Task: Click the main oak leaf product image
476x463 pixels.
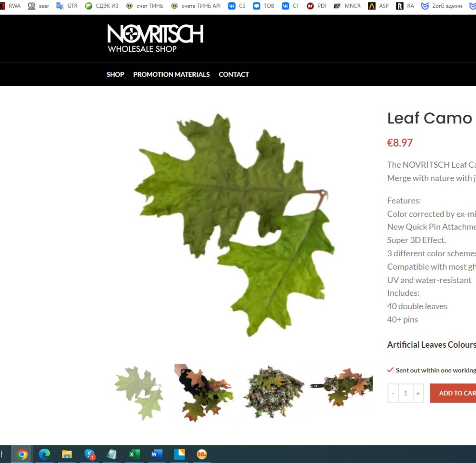Action: [234, 225]
